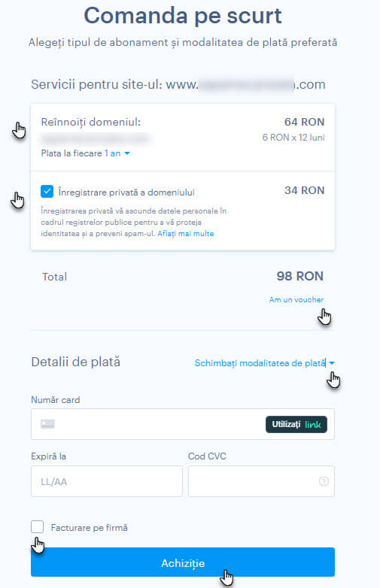Uncheck Înregistrare privată a domeniului checkbox
Screen dimensions: 380x588
tap(47, 191)
